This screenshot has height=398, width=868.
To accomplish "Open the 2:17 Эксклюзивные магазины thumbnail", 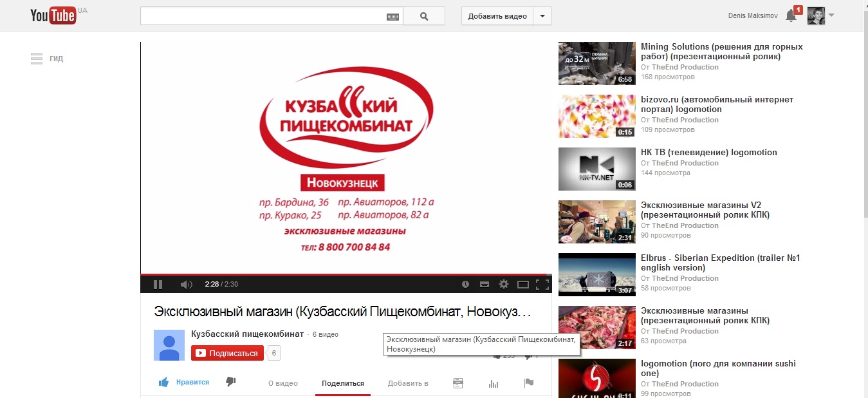I will [x=597, y=327].
